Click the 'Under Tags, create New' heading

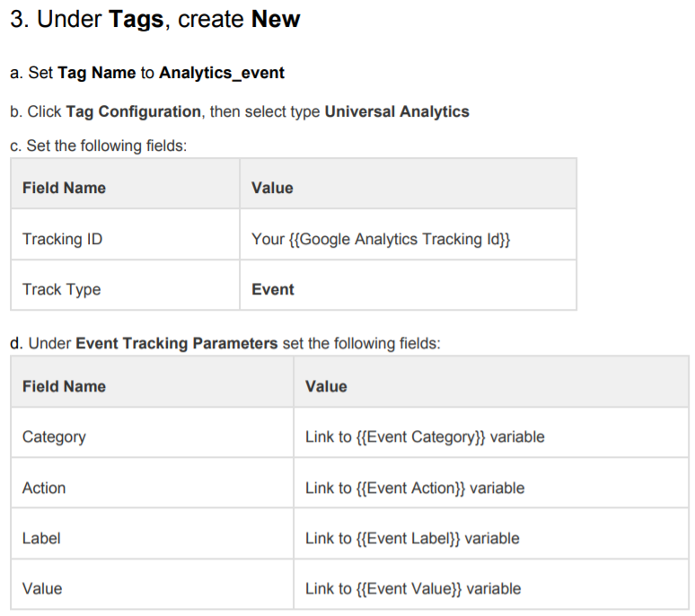[154, 20]
